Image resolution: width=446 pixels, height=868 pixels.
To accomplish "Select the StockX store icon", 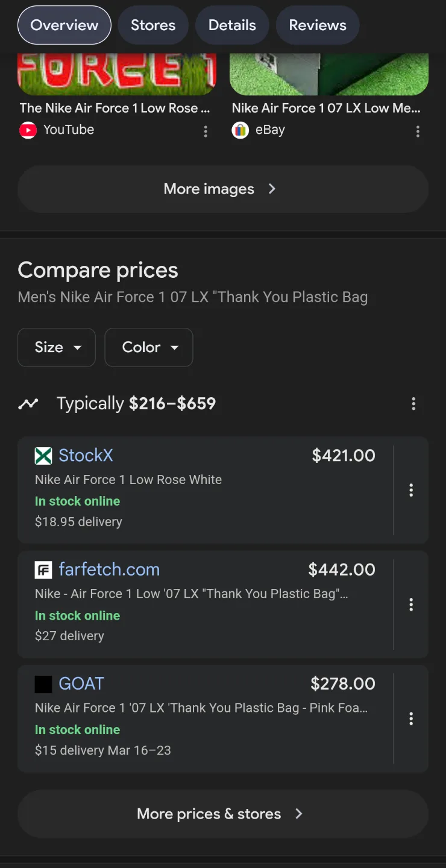I will pos(42,456).
